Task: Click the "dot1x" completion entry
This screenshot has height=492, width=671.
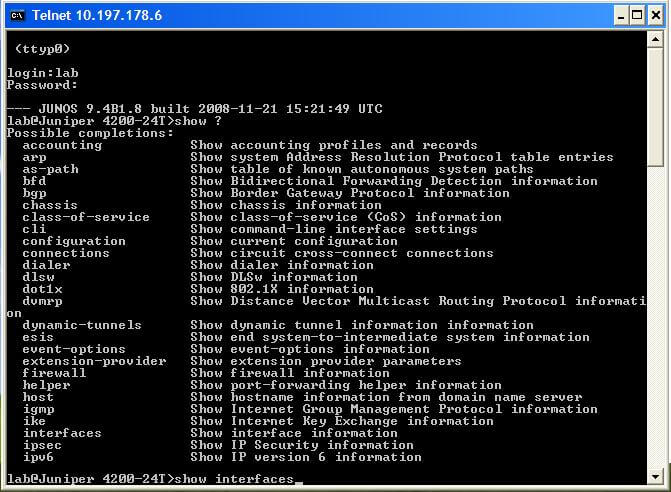Action: (x=42, y=289)
